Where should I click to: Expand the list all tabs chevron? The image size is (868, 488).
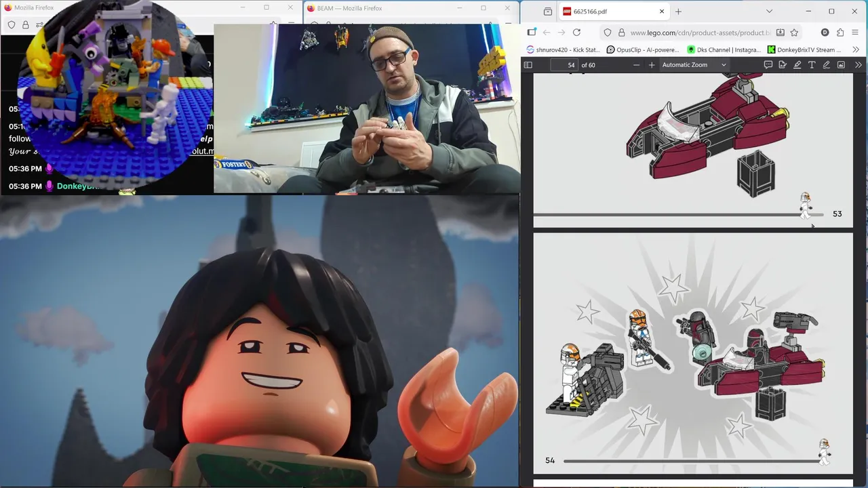769,12
